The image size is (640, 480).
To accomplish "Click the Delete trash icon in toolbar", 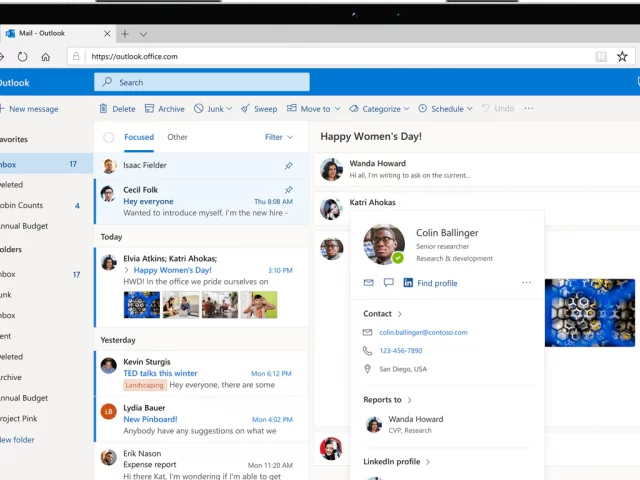I will (x=103, y=108).
